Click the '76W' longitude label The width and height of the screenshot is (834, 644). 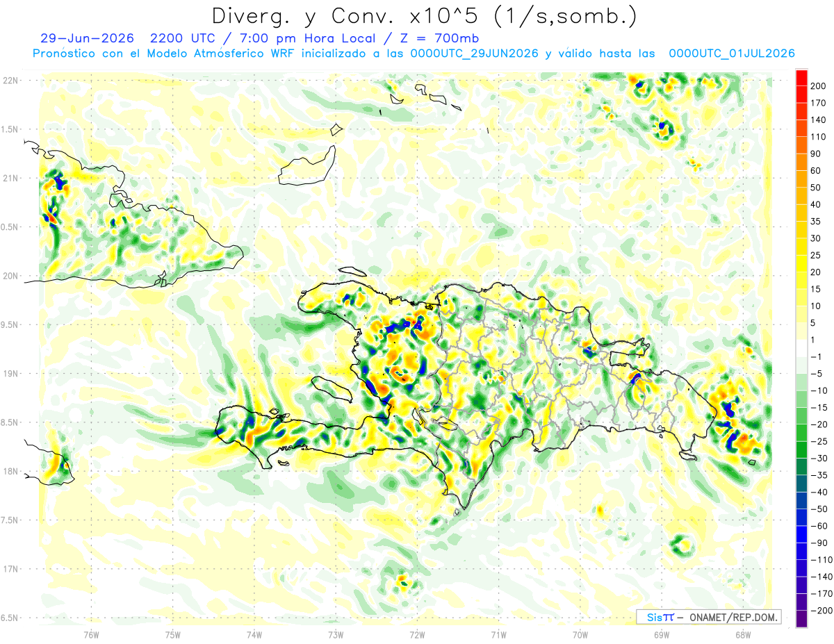point(91,634)
